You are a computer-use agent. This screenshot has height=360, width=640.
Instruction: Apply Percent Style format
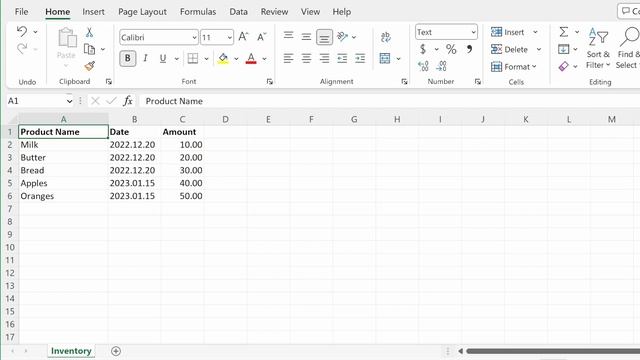pos(451,49)
